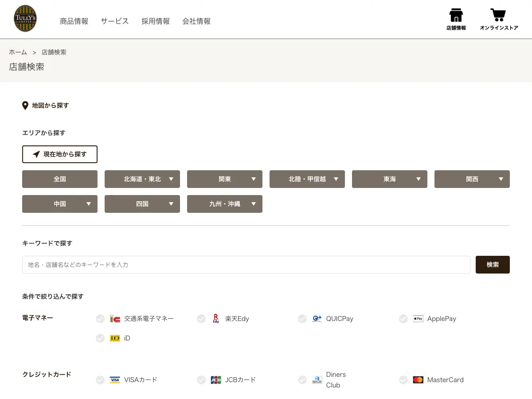Viewport: 532px width, 399px height.
Task: Check the VISAカード filter
Action: 100,380
